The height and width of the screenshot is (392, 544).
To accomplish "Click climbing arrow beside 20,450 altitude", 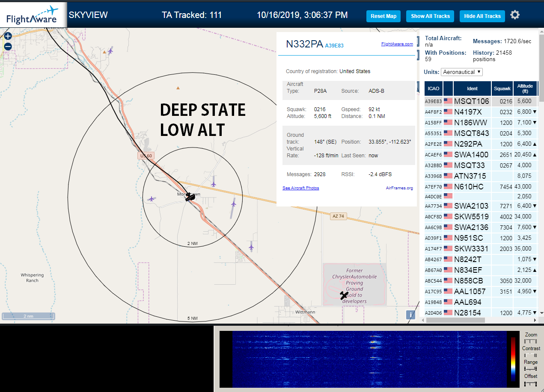I will pos(535,155).
